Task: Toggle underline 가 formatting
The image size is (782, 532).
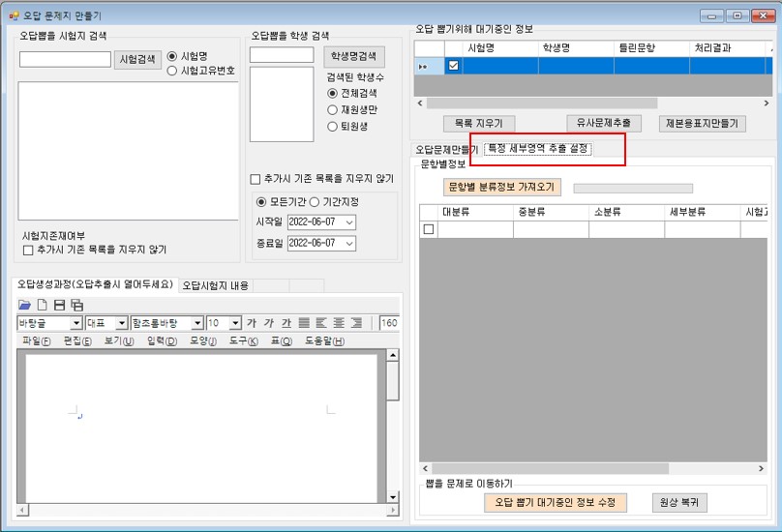Action: pyautogui.click(x=286, y=323)
